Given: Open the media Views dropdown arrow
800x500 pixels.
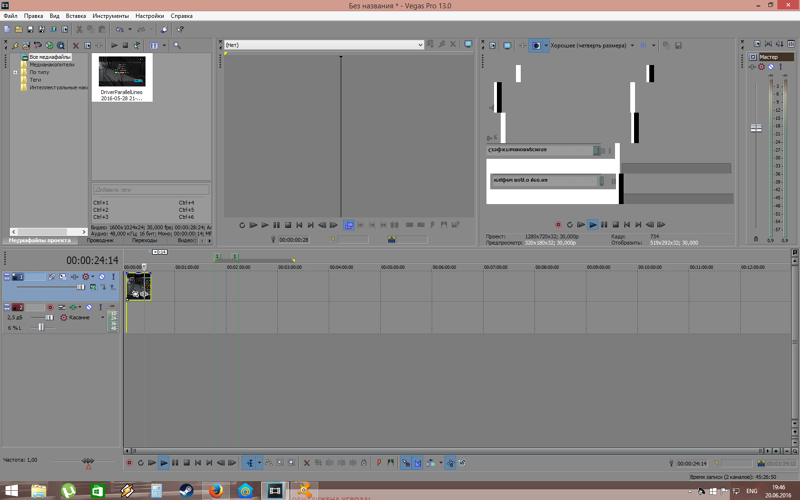Looking at the screenshot, I should [x=164, y=45].
